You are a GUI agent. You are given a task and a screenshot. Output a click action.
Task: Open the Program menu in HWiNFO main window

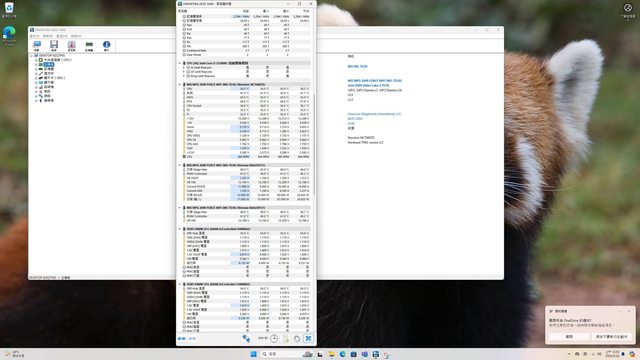click(35, 36)
